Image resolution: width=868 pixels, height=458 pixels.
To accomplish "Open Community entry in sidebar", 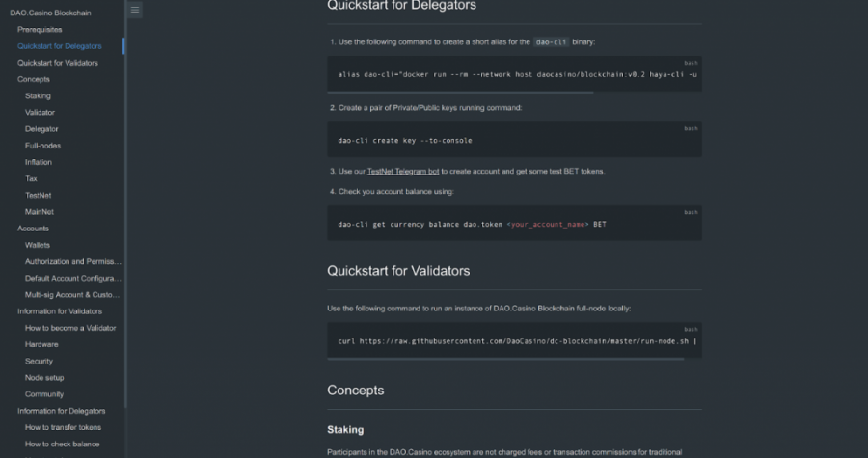I will click(44, 394).
